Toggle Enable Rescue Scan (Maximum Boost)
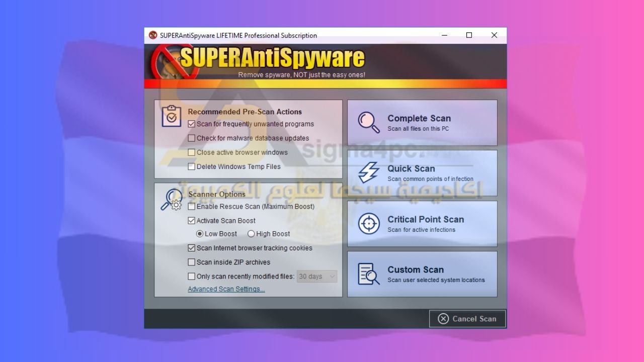 [191, 207]
